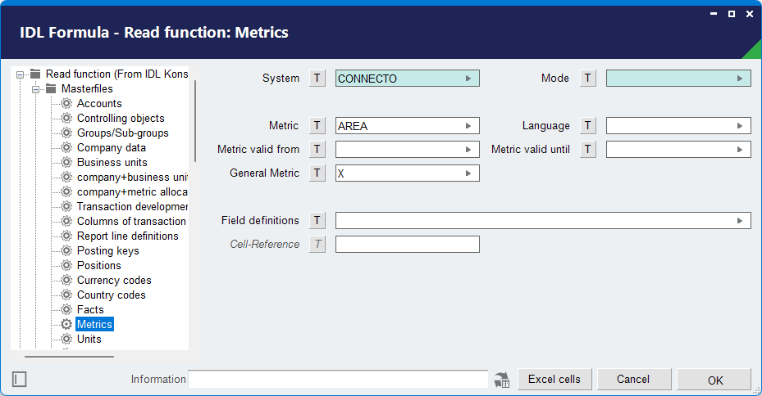Click the gear icon next to Posting keys
The height and width of the screenshot is (396, 762).
(x=67, y=250)
